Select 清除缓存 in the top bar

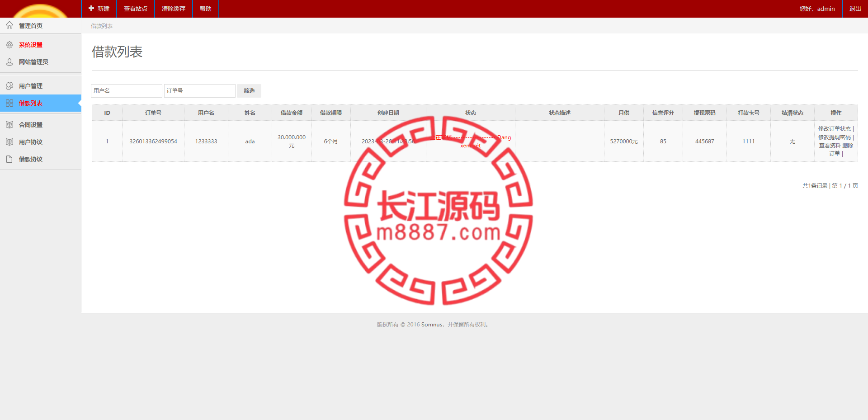pyautogui.click(x=174, y=9)
